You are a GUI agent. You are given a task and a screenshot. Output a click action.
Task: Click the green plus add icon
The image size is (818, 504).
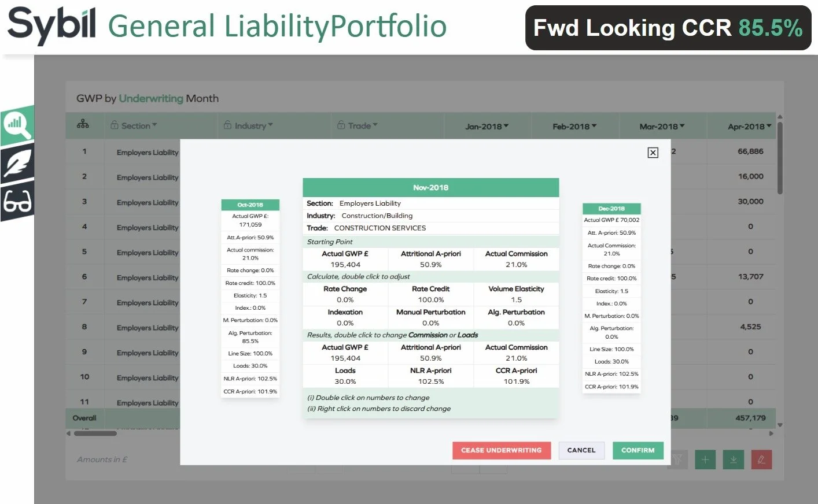[x=705, y=459]
